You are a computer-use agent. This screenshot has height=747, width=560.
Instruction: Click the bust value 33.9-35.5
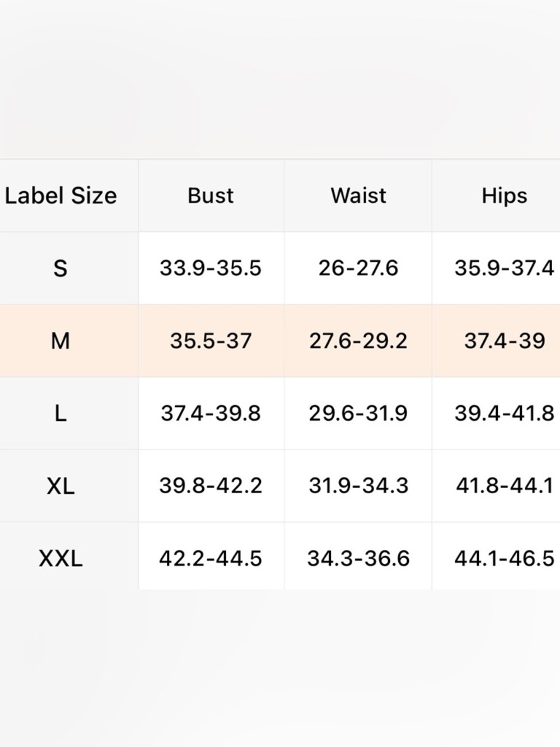(x=211, y=268)
